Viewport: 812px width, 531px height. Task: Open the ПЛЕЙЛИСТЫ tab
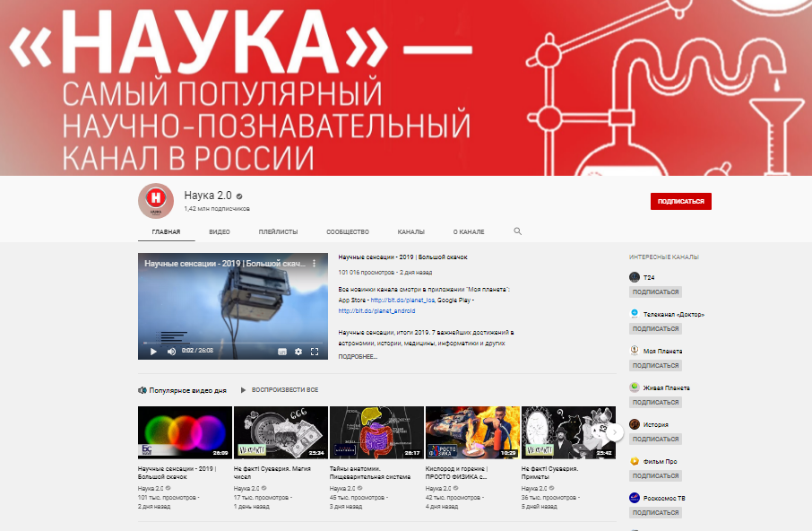click(x=278, y=231)
